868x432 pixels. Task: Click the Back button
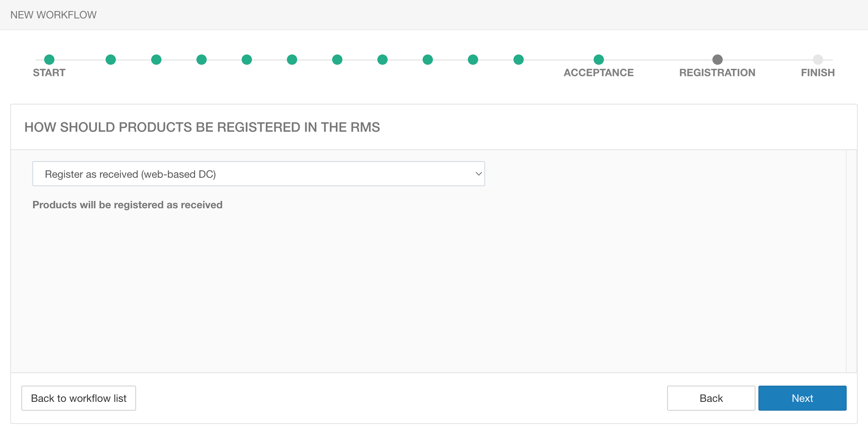tap(711, 398)
